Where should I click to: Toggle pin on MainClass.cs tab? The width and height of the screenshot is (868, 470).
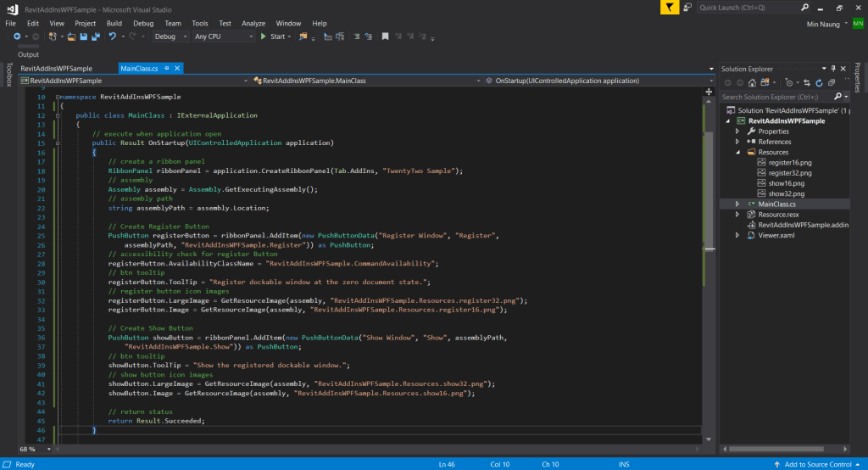pyautogui.click(x=167, y=68)
